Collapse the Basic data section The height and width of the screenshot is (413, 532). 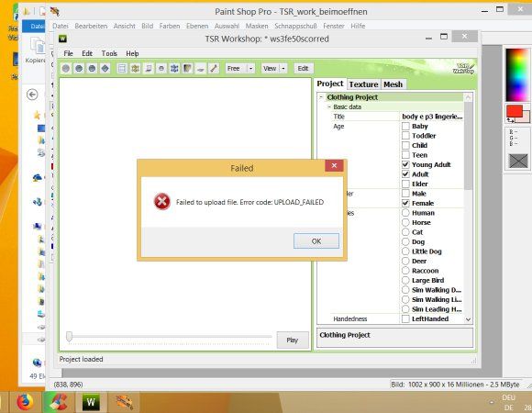(x=328, y=106)
